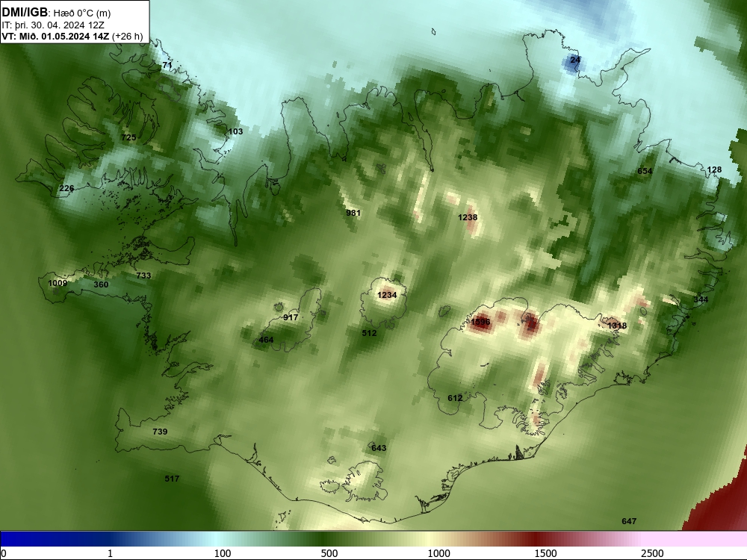Click the 1009 label on the peninsula
Viewport: 747px width, 560px height.
coord(58,283)
